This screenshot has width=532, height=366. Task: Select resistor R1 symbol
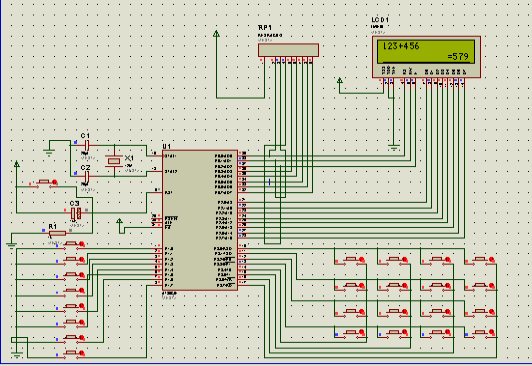pyautogui.click(x=57, y=233)
